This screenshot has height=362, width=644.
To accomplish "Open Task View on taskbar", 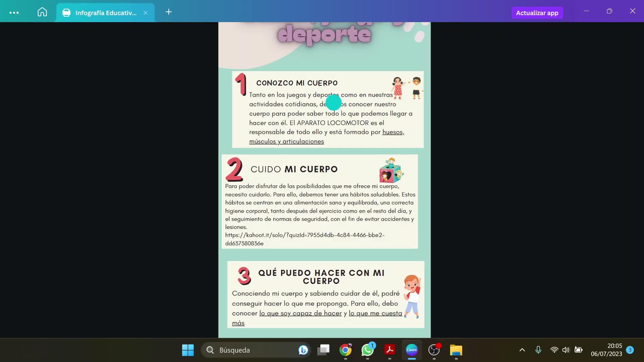I will [x=324, y=350].
